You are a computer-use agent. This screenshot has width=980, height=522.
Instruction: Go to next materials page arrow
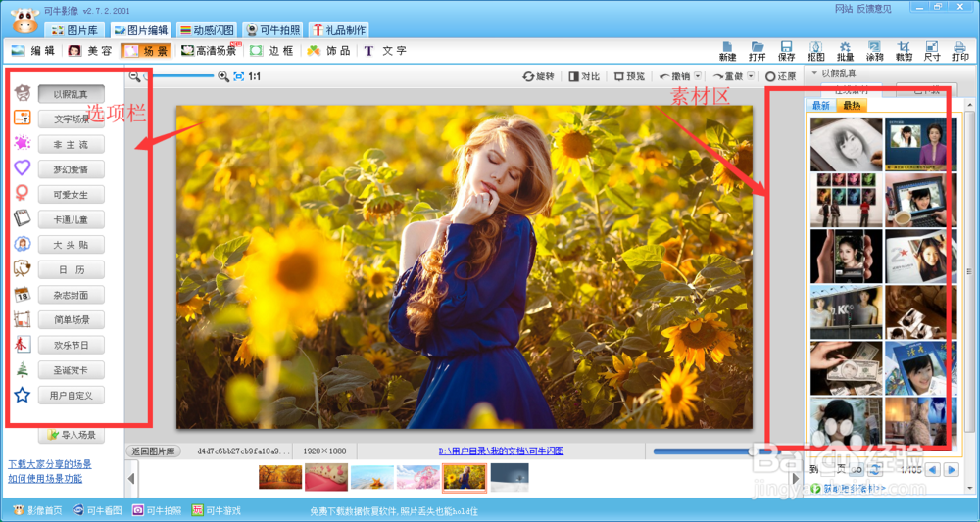coord(952,469)
